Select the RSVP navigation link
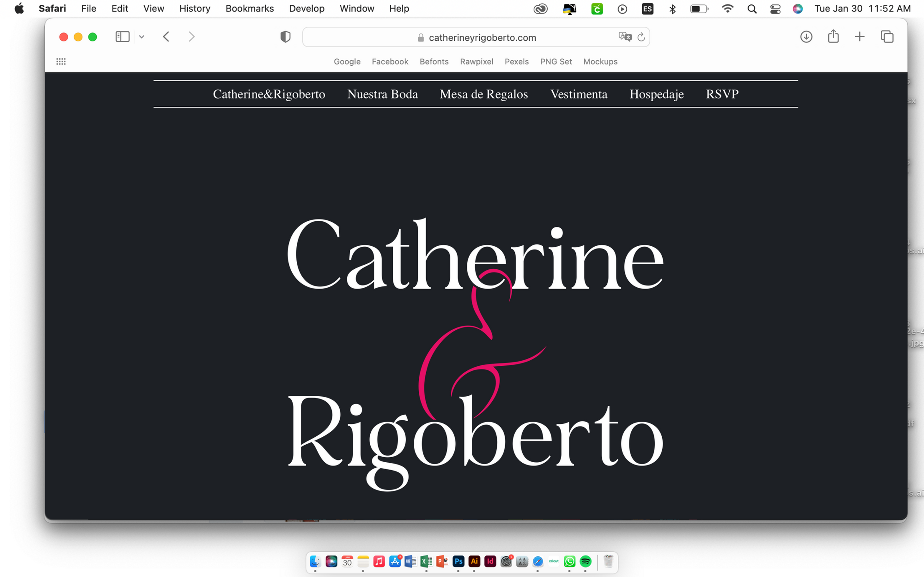 pyautogui.click(x=722, y=94)
